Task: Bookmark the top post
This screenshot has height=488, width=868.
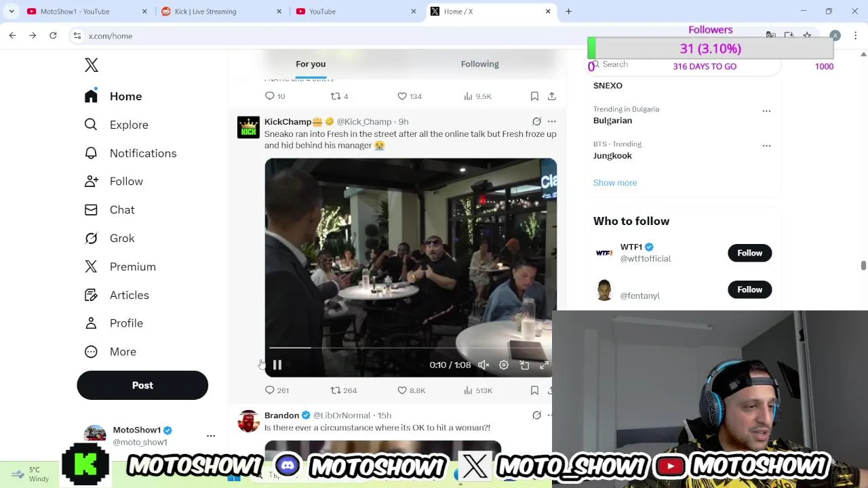Action: [534, 96]
